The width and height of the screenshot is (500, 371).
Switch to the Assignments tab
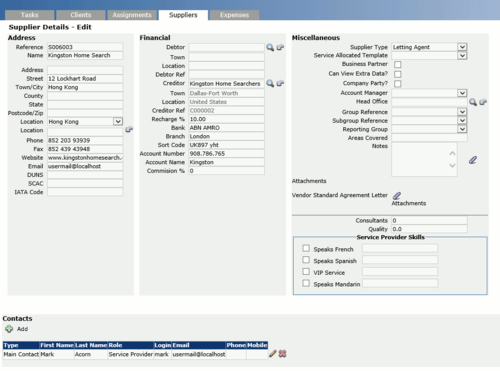pyautogui.click(x=132, y=15)
